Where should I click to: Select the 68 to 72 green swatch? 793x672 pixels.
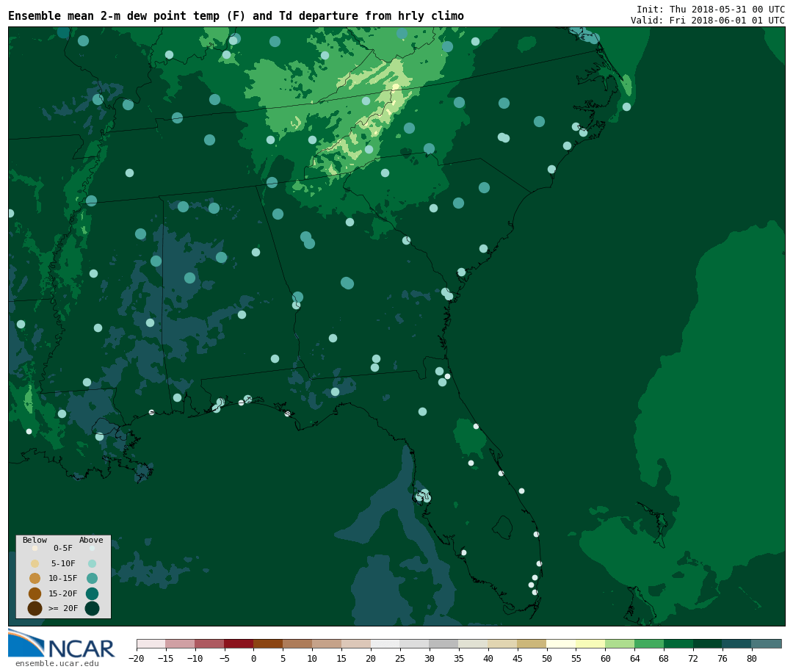click(678, 644)
